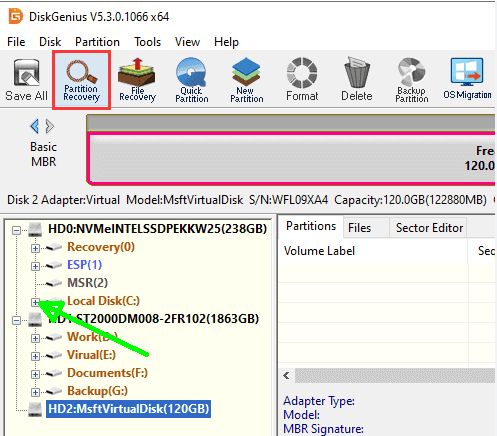
Task: Open the View menu
Action: point(187,42)
